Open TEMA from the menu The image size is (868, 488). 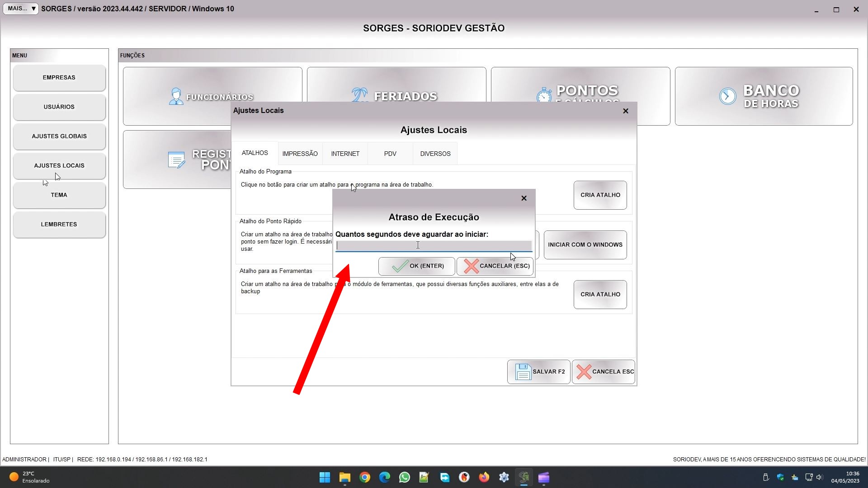click(59, 195)
